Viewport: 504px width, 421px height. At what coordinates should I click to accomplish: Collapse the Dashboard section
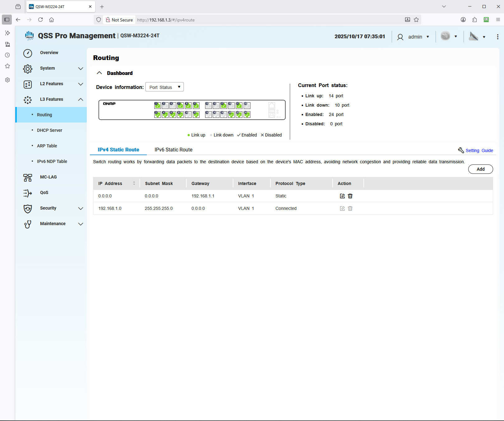(99, 73)
